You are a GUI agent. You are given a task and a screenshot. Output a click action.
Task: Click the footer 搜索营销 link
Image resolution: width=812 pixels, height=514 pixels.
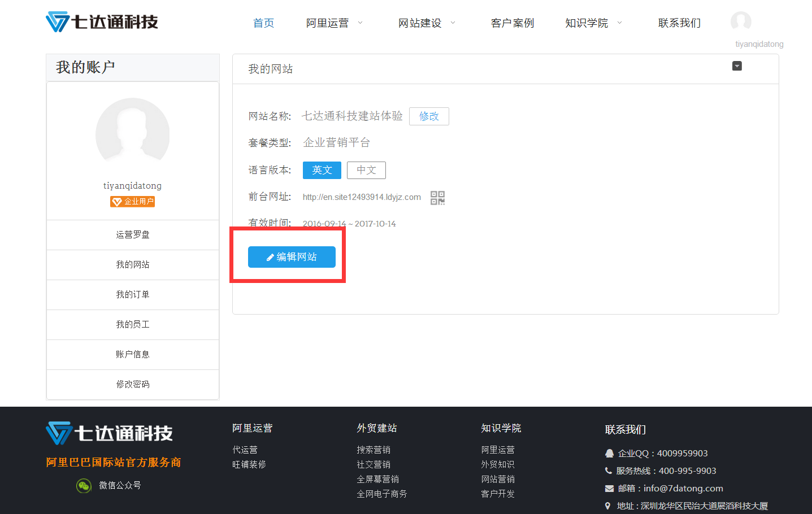pos(374,450)
